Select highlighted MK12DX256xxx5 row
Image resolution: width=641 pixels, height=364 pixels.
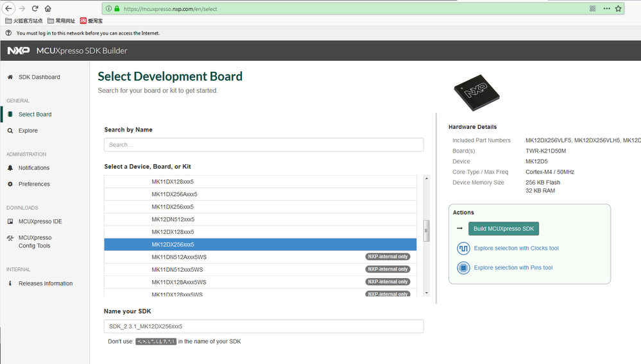click(x=261, y=244)
